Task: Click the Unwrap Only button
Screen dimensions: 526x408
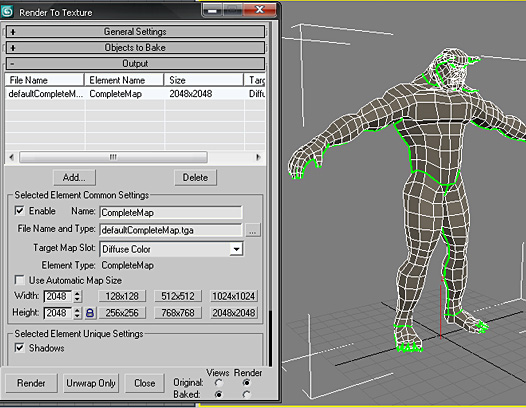Action: 91,383
